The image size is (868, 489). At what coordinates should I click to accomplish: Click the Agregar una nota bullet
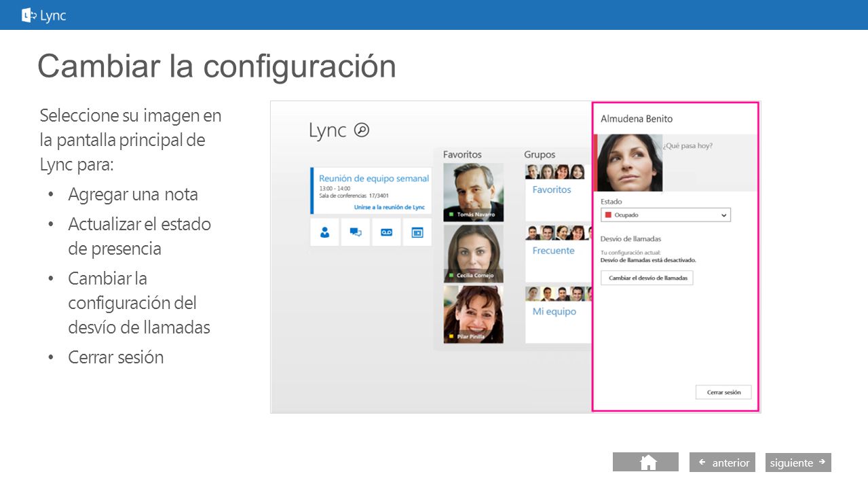(x=133, y=194)
